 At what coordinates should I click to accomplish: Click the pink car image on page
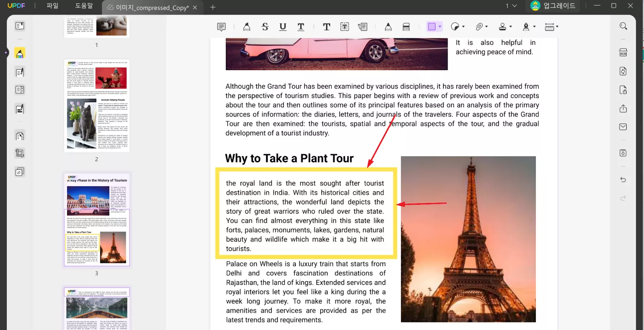336,54
